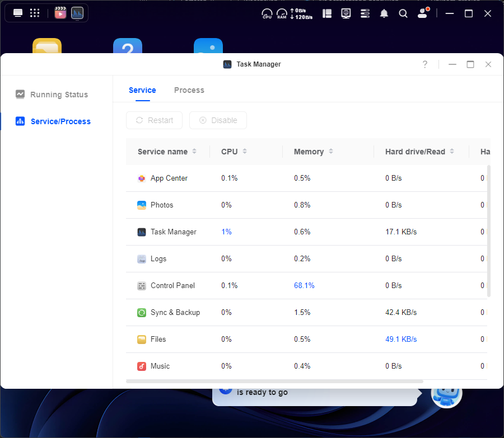Click the horizontal scrollbar below the table

274,382
